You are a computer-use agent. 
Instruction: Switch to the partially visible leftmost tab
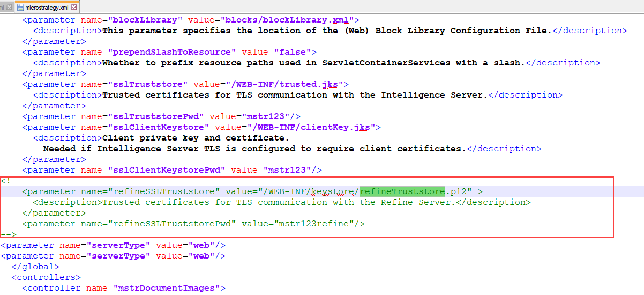[x=2, y=8]
